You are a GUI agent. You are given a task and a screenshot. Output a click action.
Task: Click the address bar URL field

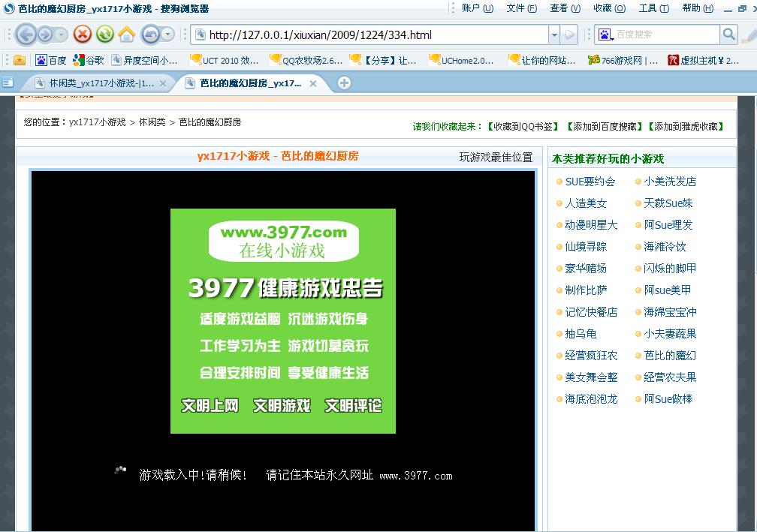tap(377, 35)
